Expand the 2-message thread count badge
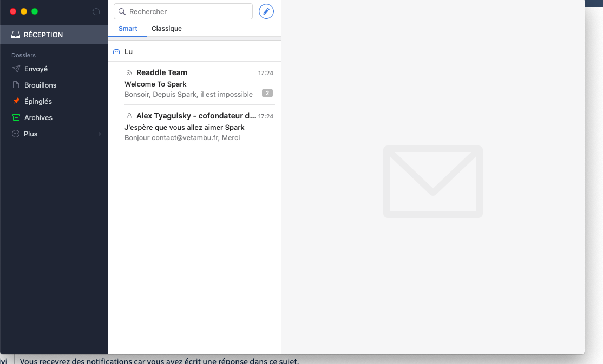Image resolution: width=603 pixels, height=364 pixels. (267, 93)
